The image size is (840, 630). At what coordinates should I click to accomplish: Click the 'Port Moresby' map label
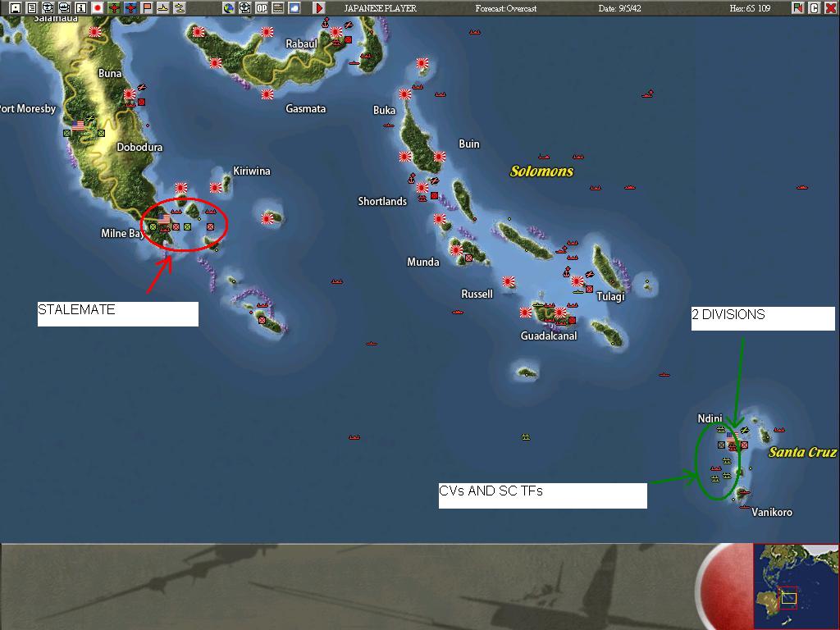point(28,109)
